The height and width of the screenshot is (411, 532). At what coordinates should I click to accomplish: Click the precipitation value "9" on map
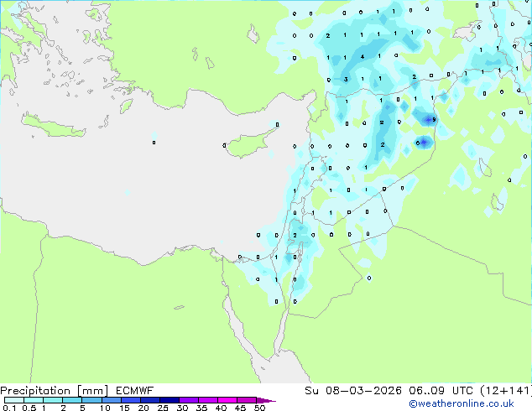(x=434, y=119)
